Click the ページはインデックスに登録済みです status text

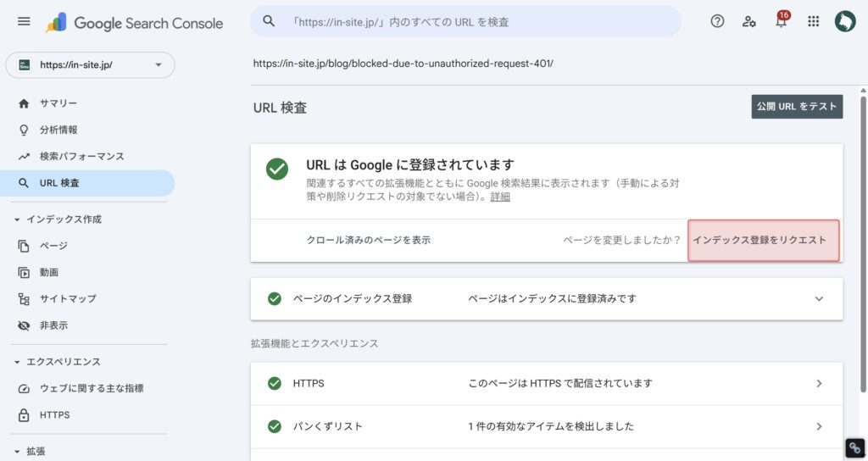552,299
